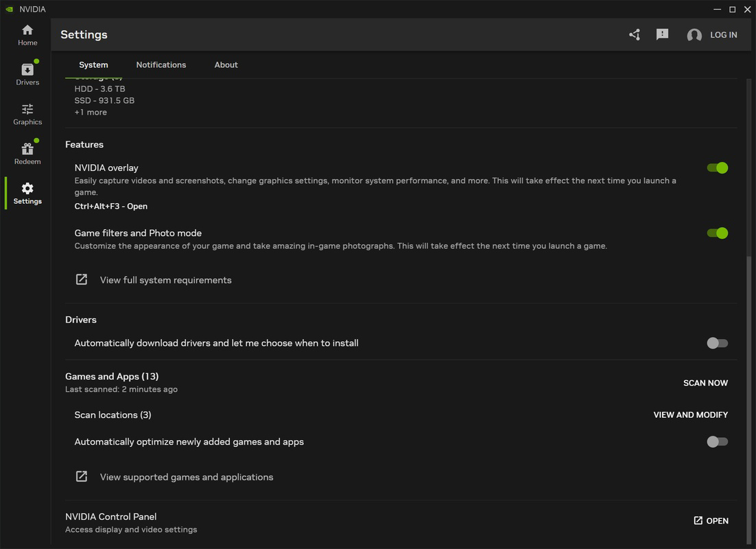Screen dimensions: 756x549
Task: Open the Graphics sidebar section
Action: pos(27,115)
